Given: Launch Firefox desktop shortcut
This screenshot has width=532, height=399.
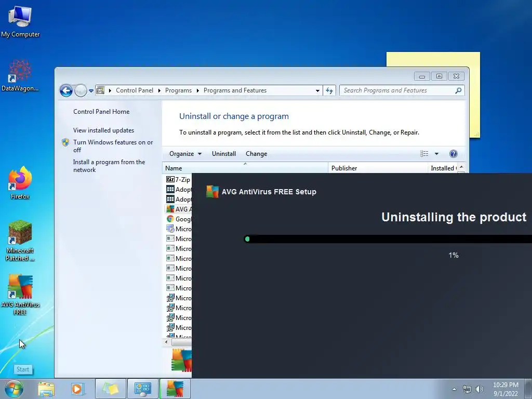Looking at the screenshot, I should point(20,183).
